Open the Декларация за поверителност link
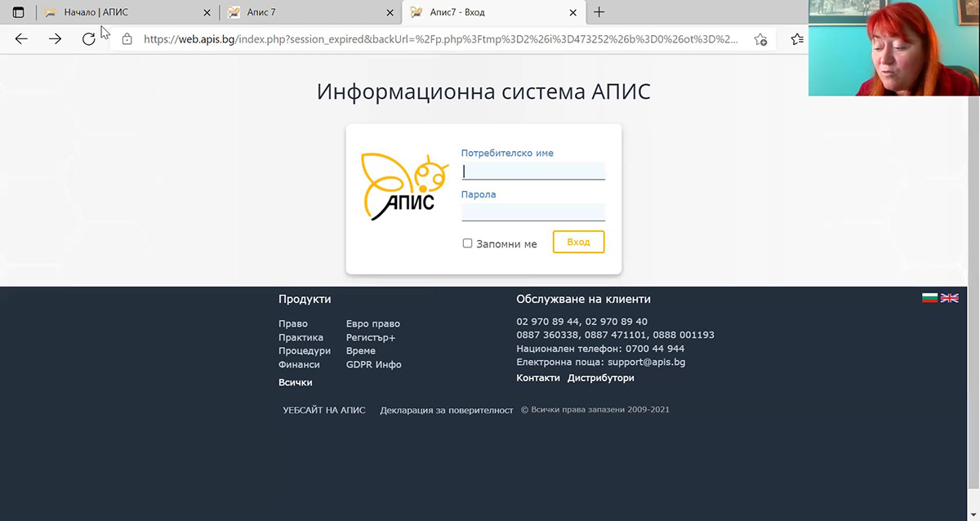This screenshot has height=521, width=980. 446,410
